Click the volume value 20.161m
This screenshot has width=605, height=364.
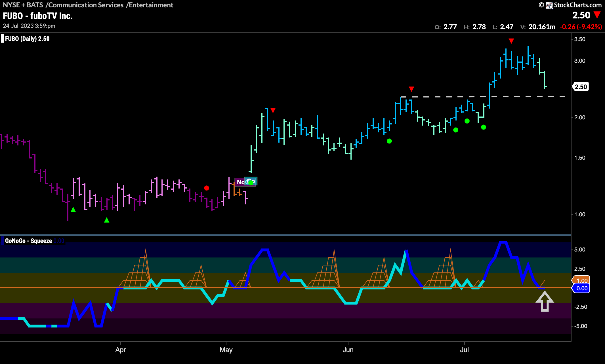[x=542, y=27]
